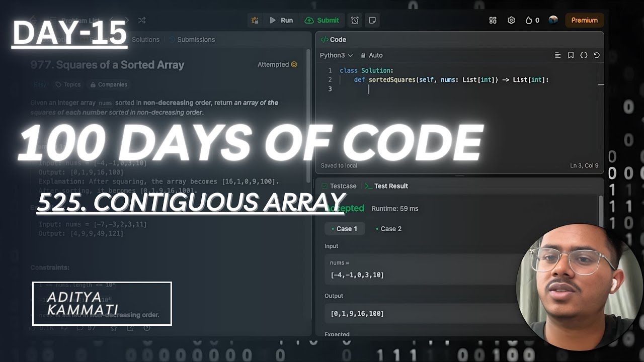This screenshot has height=362, width=644.
Task: Star the problem in the footer
Action: click(x=114, y=328)
